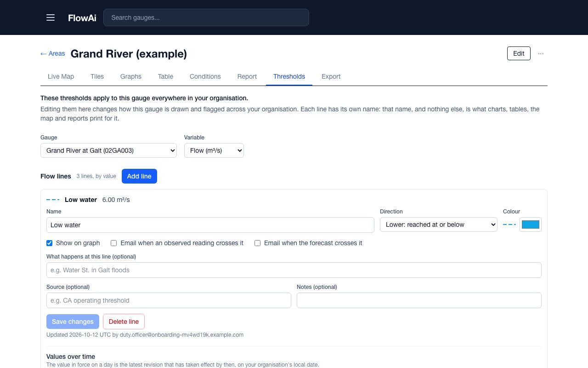Screen dimensions: 588x368
Task: Open the hamburger navigation menu
Action: [51, 17]
